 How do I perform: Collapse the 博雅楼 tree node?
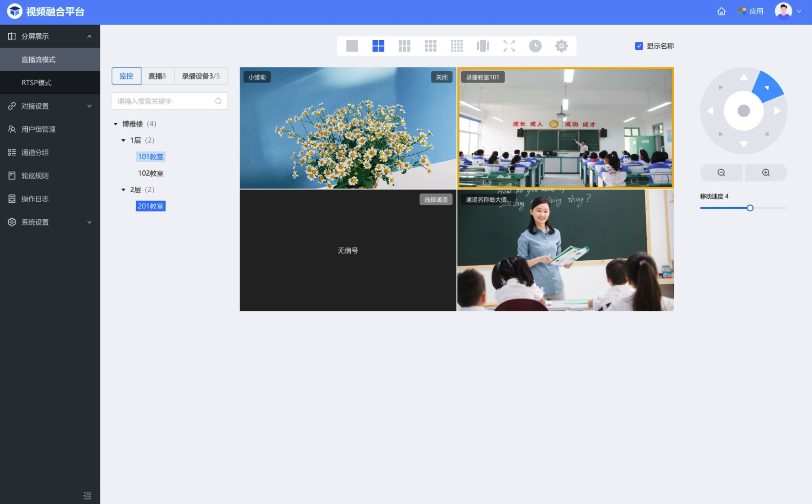coord(116,124)
